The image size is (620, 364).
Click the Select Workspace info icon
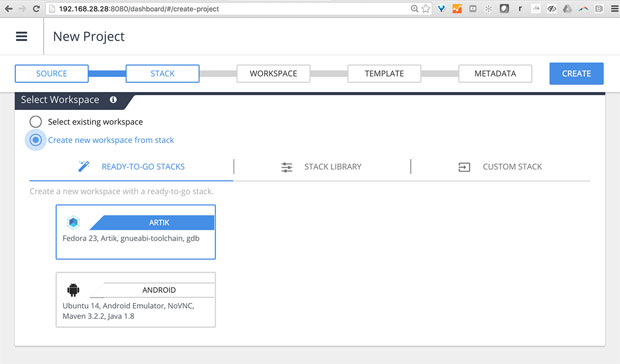pyautogui.click(x=113, y=100)
